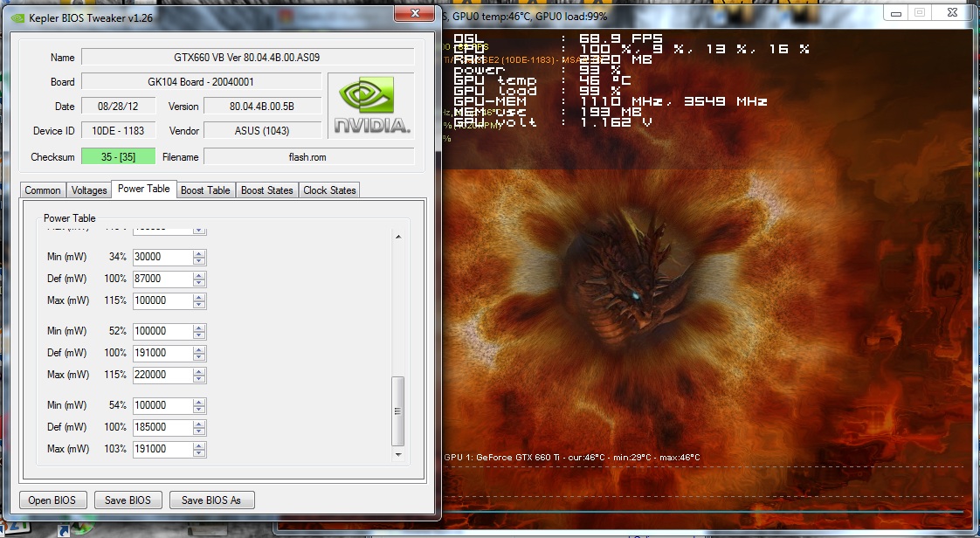Click the Save BIOS button

tap(128, 500)
